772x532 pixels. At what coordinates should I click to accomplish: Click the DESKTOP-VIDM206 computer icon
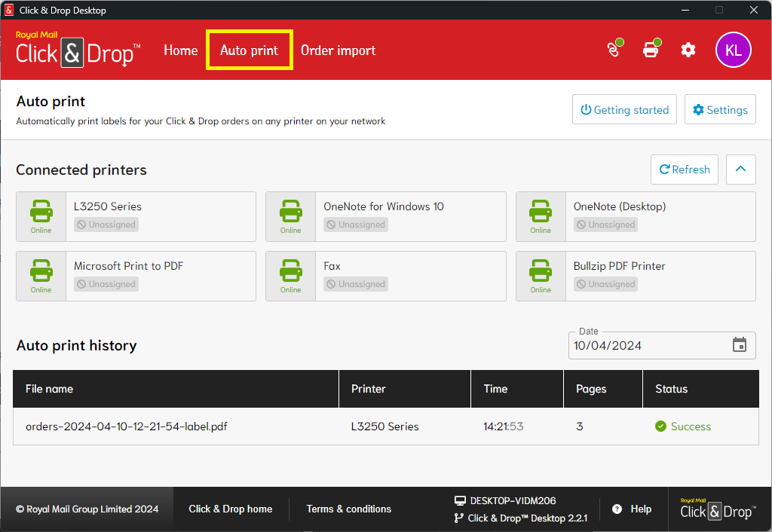(460, 500)
